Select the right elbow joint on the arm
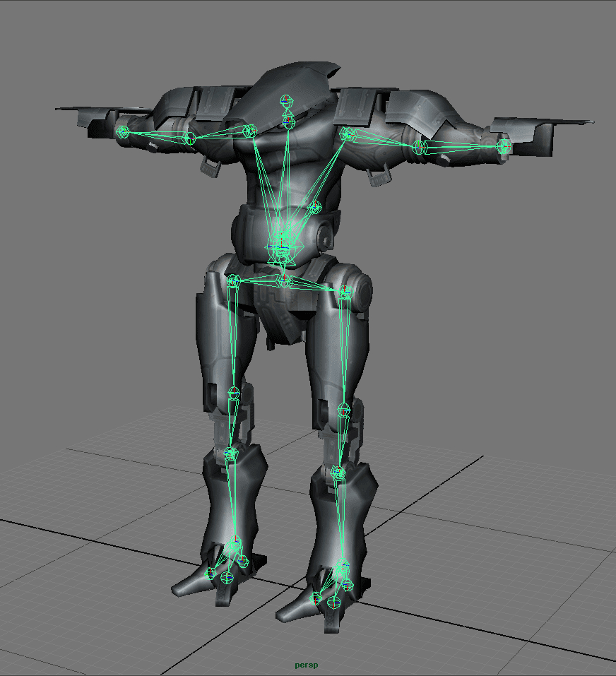Screen dimensions: 616x676 pos(418,147)
